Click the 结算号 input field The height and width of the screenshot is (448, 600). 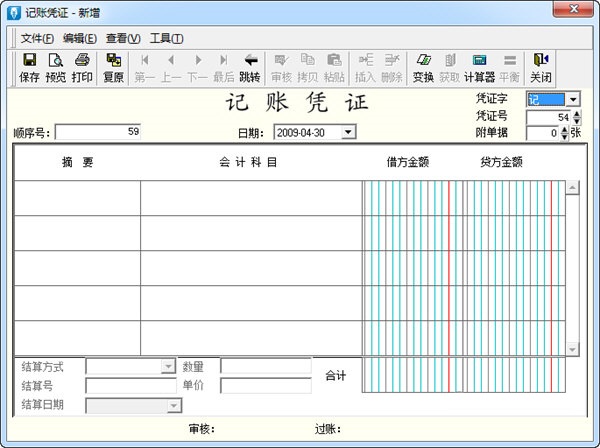pyautogui.click(x=130, y=386)
